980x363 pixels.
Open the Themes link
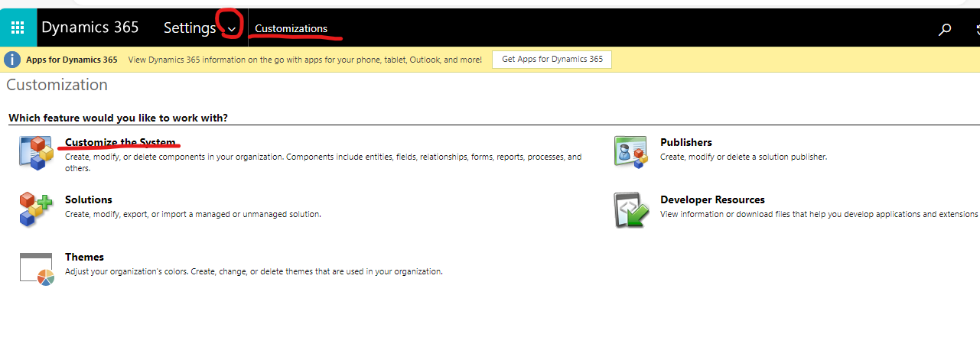click(x=84, y=257)
